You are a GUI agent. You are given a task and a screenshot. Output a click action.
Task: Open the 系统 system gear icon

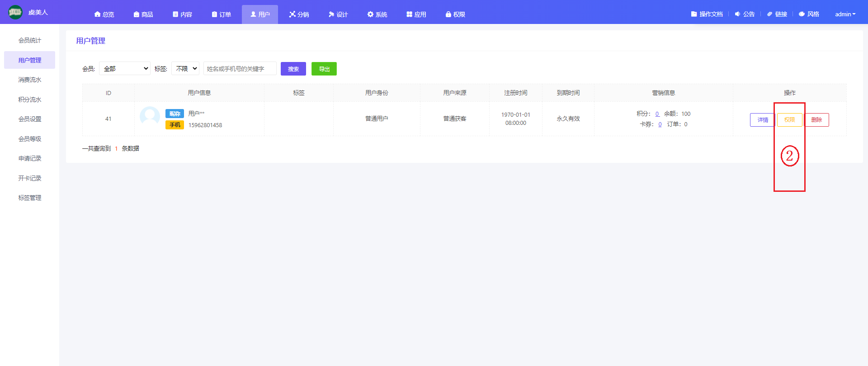(x=370, y=14)
